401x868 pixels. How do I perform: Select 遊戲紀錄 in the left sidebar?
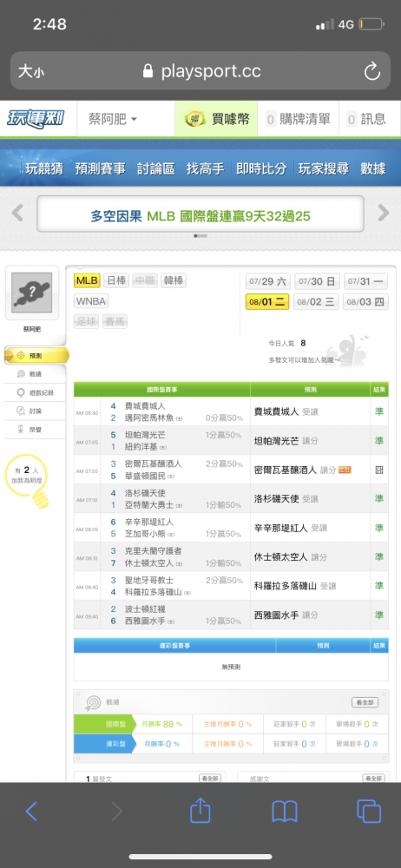pos(36,392)
